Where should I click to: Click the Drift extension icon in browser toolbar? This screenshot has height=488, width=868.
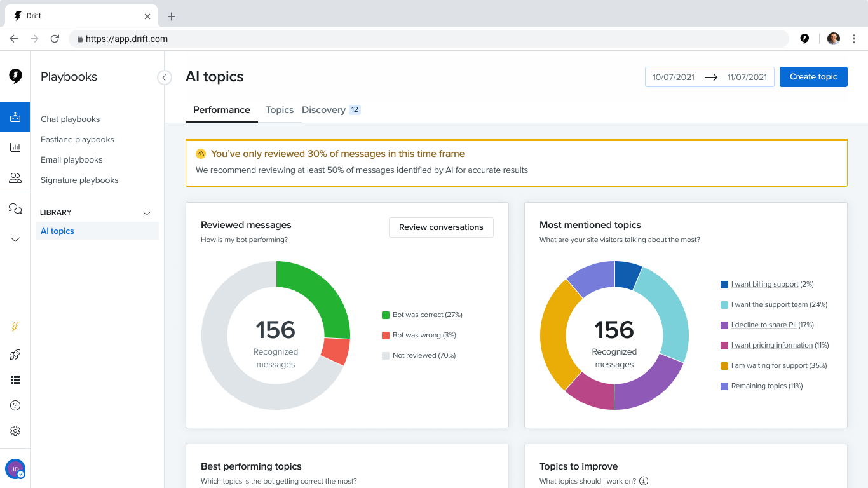(x=804, y=39)
